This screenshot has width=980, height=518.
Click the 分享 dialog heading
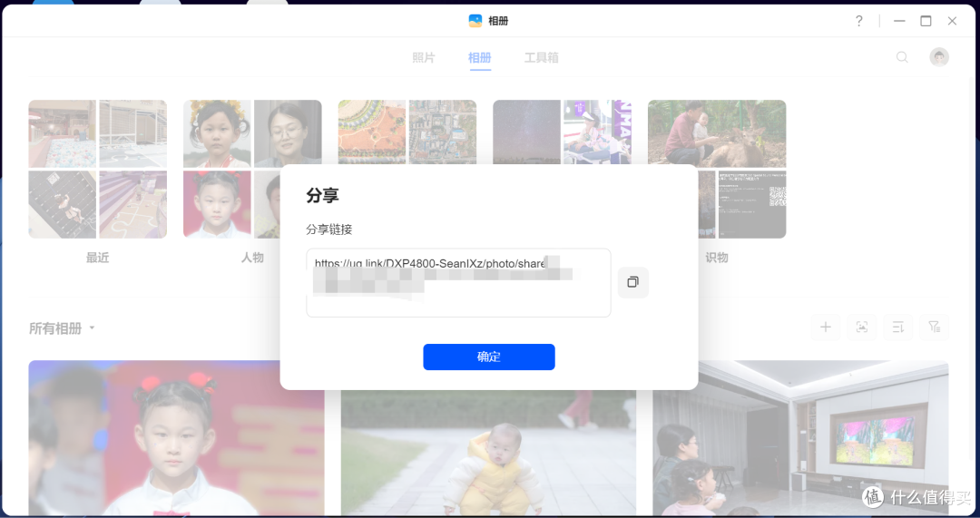[x=322, y=195]
